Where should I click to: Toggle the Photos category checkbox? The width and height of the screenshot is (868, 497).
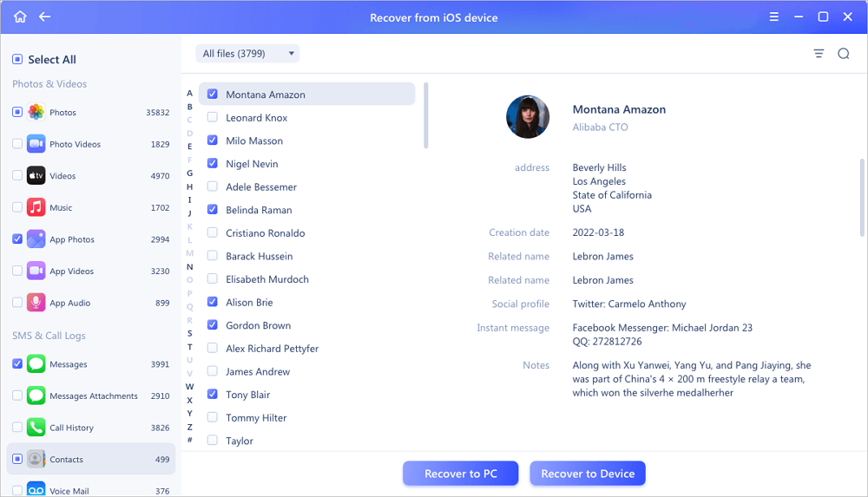pyautogui.click(x=17, y=112)
